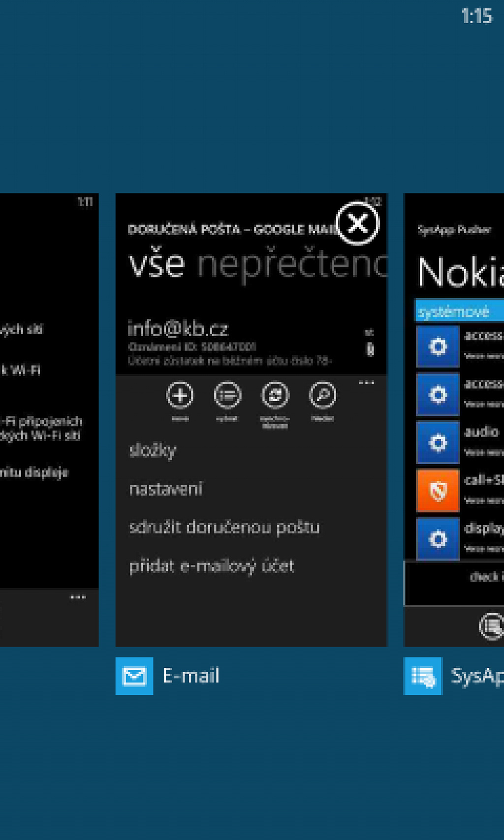The height and width of the screenshot is (840, 504).
Task: Collapse E-mail app bar ellipsis menu
Action: click(366, 383)
